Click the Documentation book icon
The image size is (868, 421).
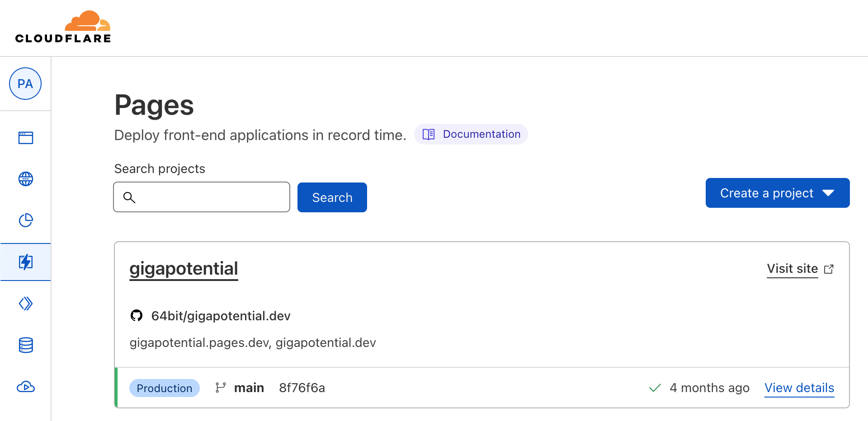[429, 134]
